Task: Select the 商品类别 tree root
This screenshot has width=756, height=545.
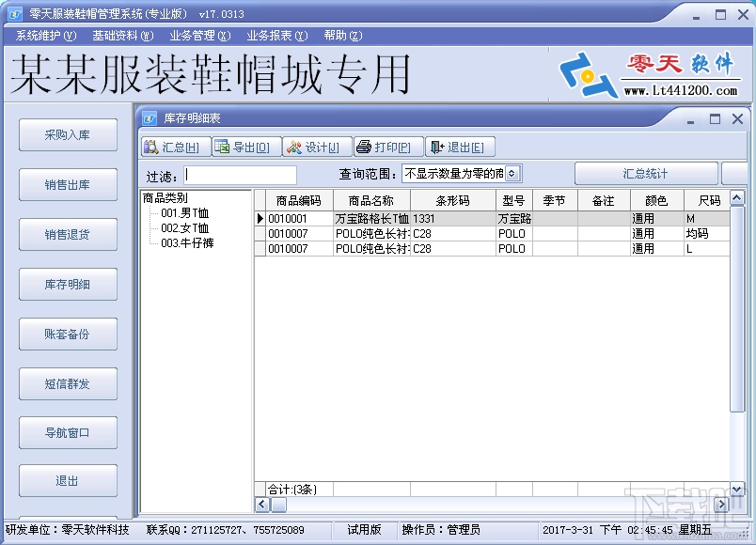Action: pos(165,198)
